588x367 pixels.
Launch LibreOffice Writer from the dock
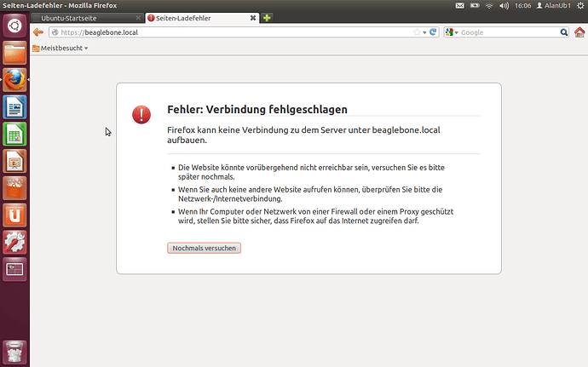click(14, 107)
